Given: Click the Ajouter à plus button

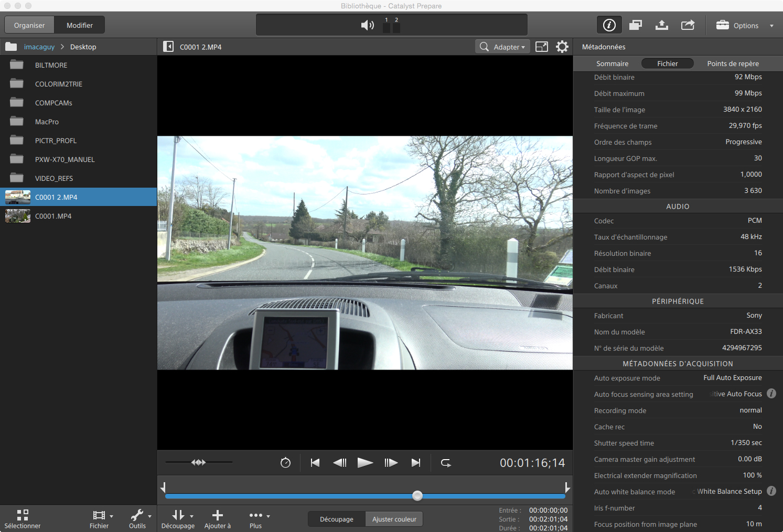Looking at the screenshot, I should [218, 518].
